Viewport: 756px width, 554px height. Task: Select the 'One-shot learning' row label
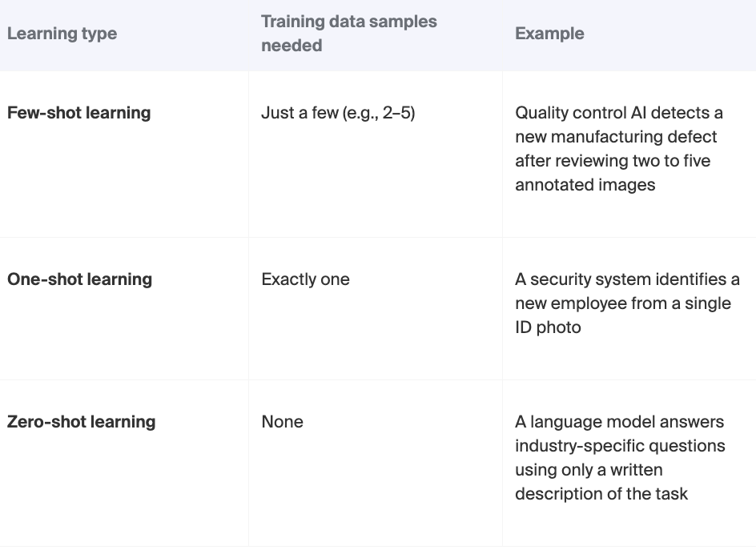79,279
